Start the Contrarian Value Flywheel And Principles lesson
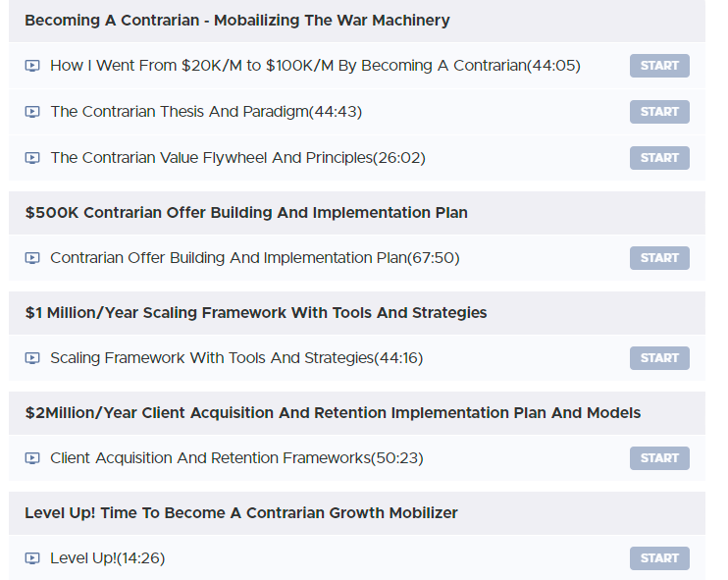The width and height of the screenshot is (728, 580). click(659, 158)
